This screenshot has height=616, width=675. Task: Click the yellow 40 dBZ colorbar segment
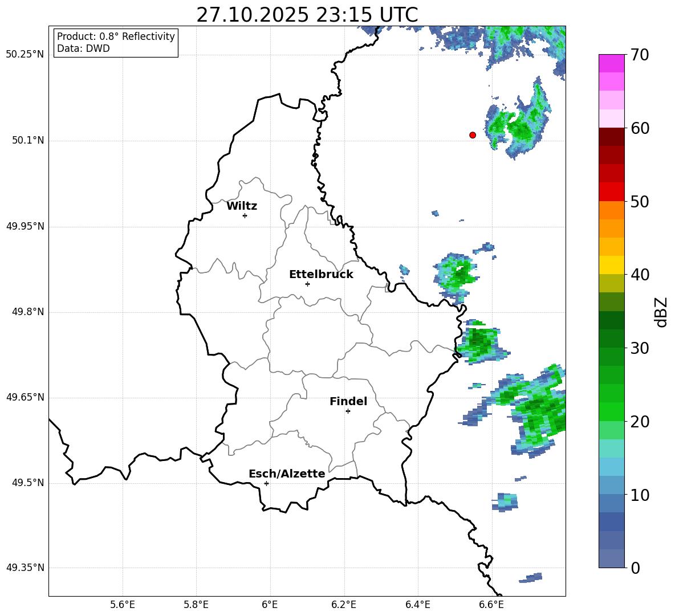pyautogui.click(x=611, y=265)
